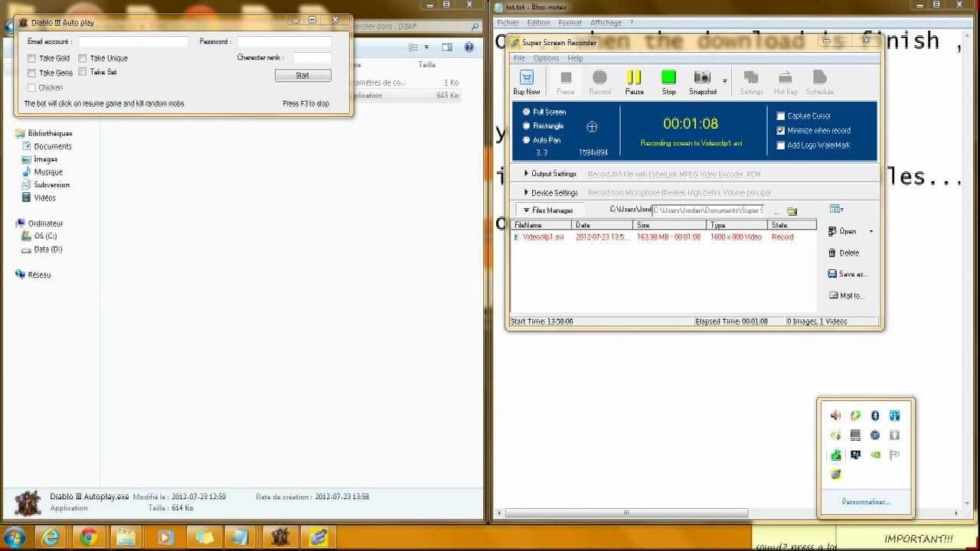Collapse the Files Manager section
The height and width of the screenshot is (551, 980).
(x=548, y=210)
